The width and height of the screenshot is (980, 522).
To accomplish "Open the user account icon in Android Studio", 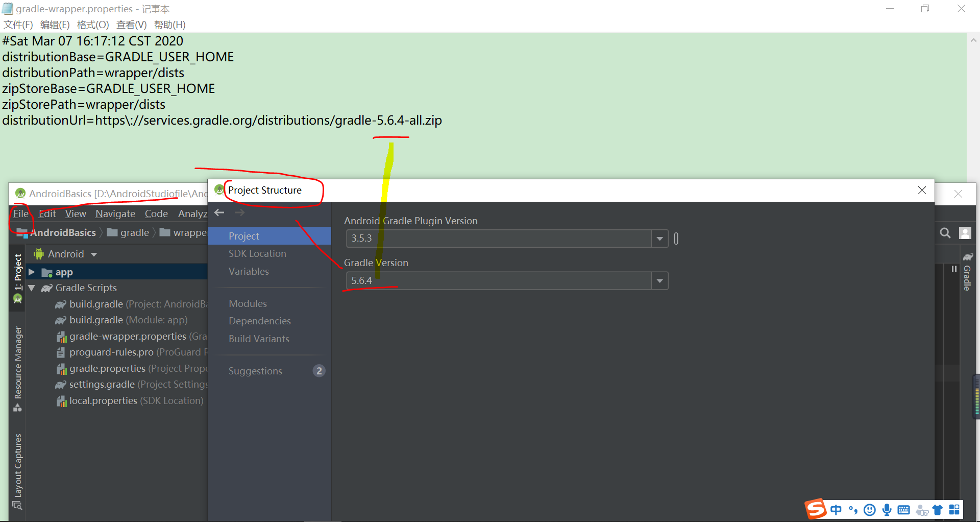I will pos(965,233).
